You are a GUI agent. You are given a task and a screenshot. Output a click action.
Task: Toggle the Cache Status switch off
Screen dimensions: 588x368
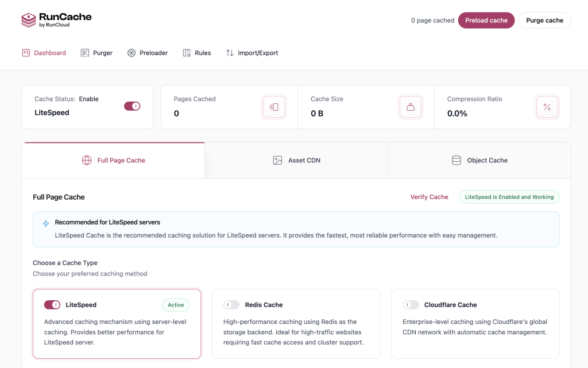[x=132, y=106]
